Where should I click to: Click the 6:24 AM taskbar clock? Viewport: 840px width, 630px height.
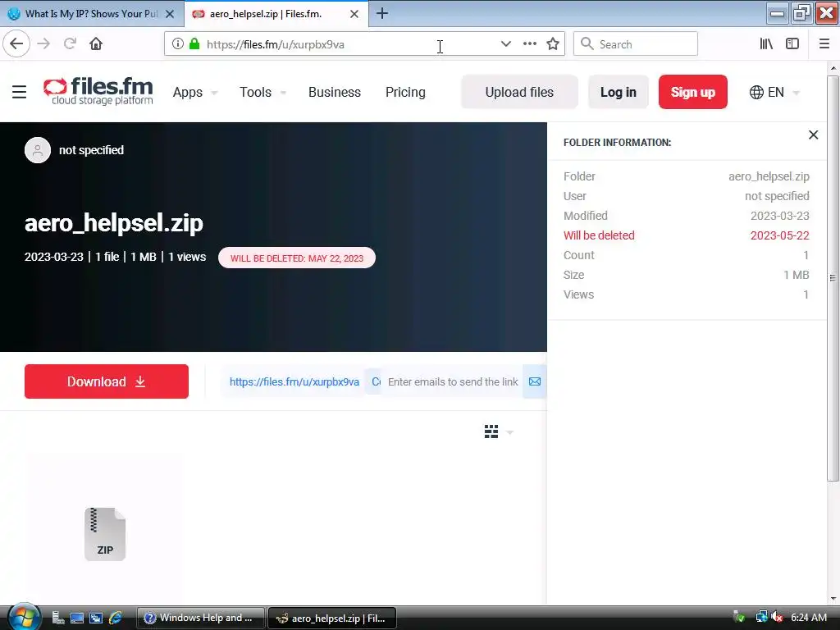point(808,618)
